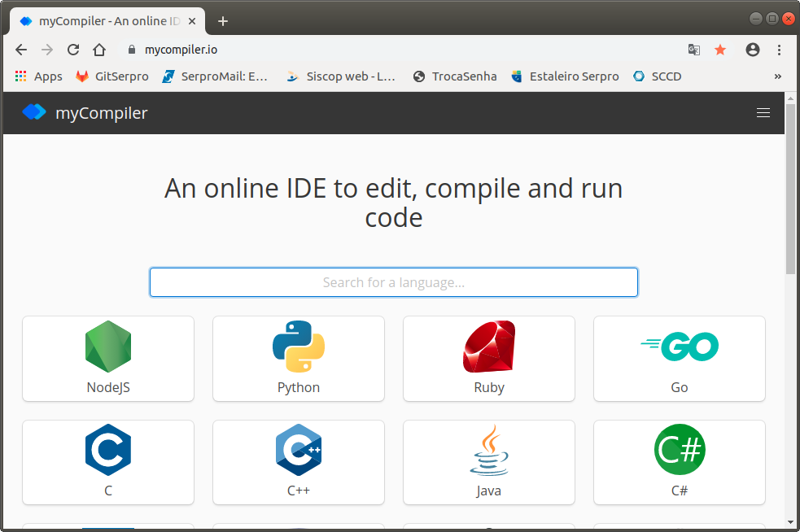Screen dimensions: 800x532
Task: Select the C language hexagon icon
Action: click(x=108, y=449)
